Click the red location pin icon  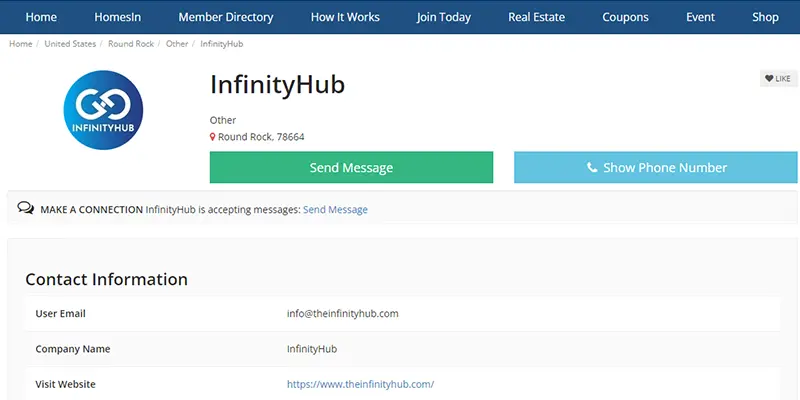pyautogui.click(x=213, y=137)
